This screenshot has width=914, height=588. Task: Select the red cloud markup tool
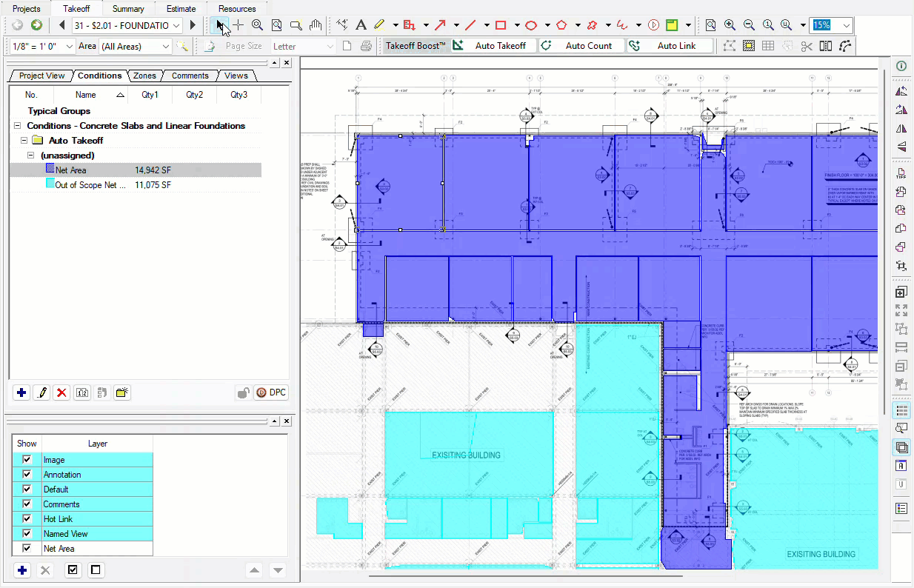pyautogui.click(x=592, y=25)
